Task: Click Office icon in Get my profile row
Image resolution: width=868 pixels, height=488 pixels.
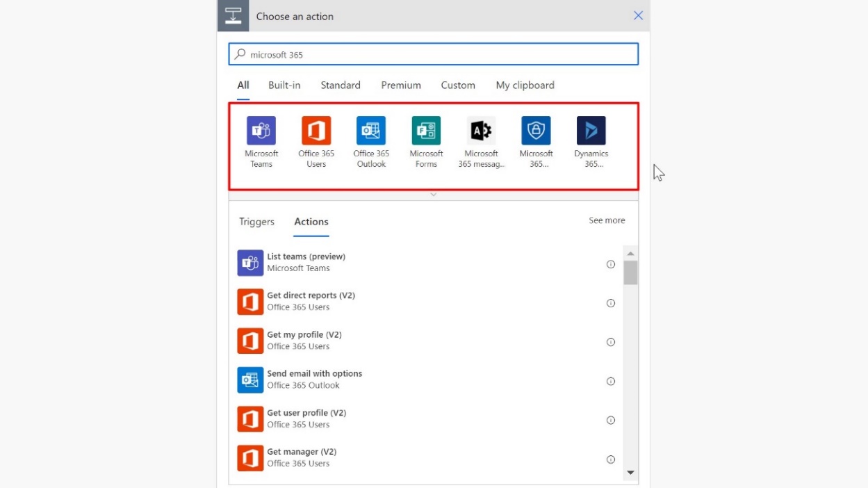Action: tap(250, 341)
